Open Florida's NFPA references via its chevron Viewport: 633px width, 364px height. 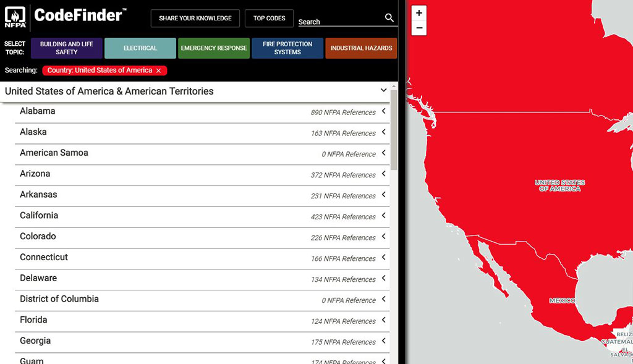point(383,321)
